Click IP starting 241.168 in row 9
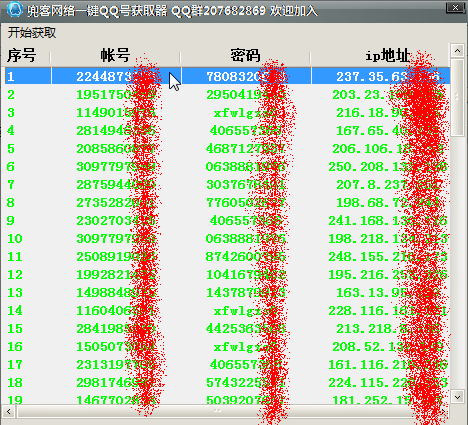Image resolution: width=468 pixels, height=425 pixels. 388,221
